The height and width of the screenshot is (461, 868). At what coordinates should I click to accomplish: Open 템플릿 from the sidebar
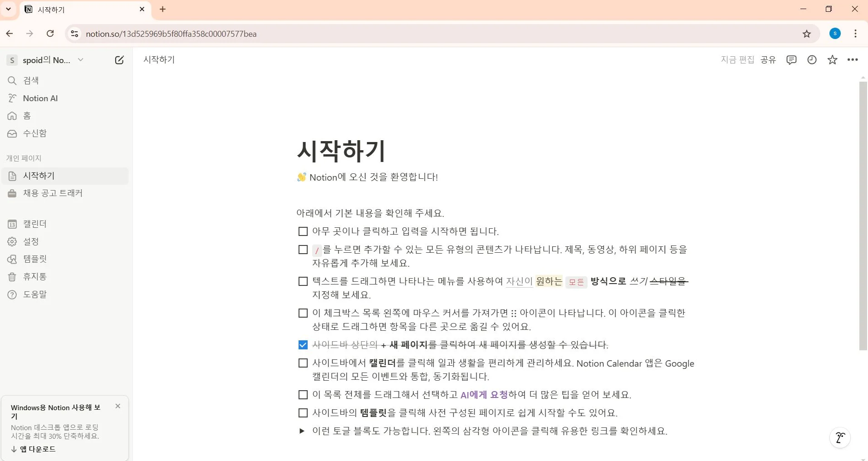[x=35, y=259]
